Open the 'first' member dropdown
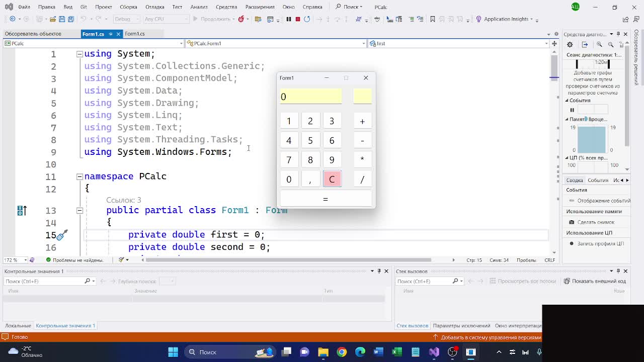This screenshot has height=362, width=644. [459, 43]
